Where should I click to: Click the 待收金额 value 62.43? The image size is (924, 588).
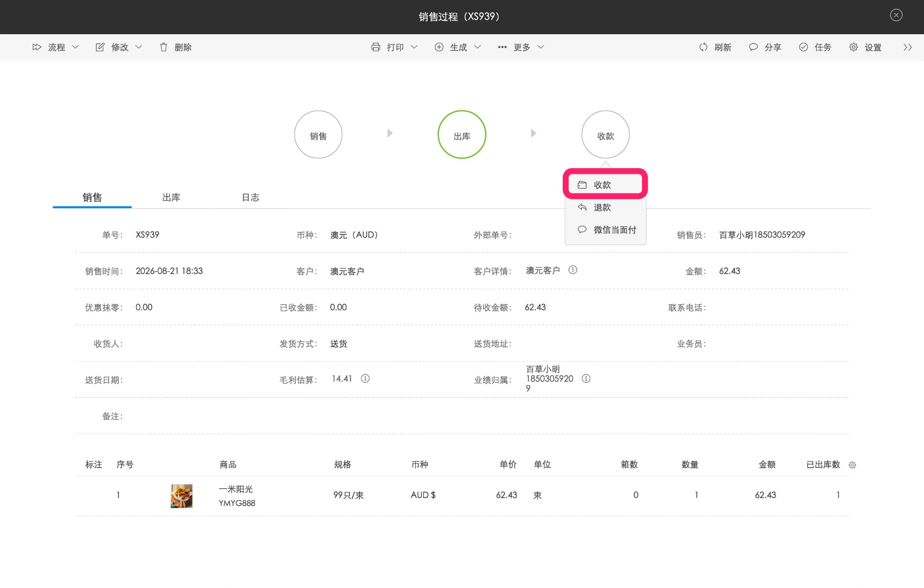click(535, 307)
